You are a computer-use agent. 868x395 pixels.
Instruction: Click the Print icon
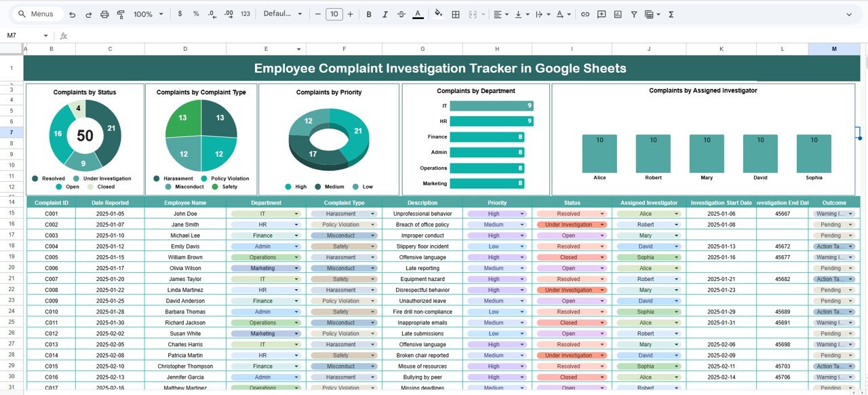104,14
